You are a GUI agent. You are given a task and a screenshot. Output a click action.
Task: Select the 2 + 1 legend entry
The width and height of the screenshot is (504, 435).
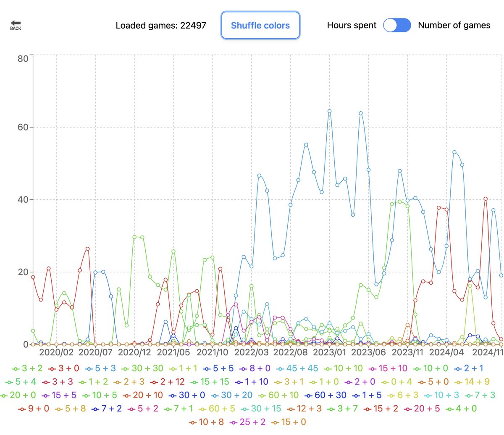[469, 368]
